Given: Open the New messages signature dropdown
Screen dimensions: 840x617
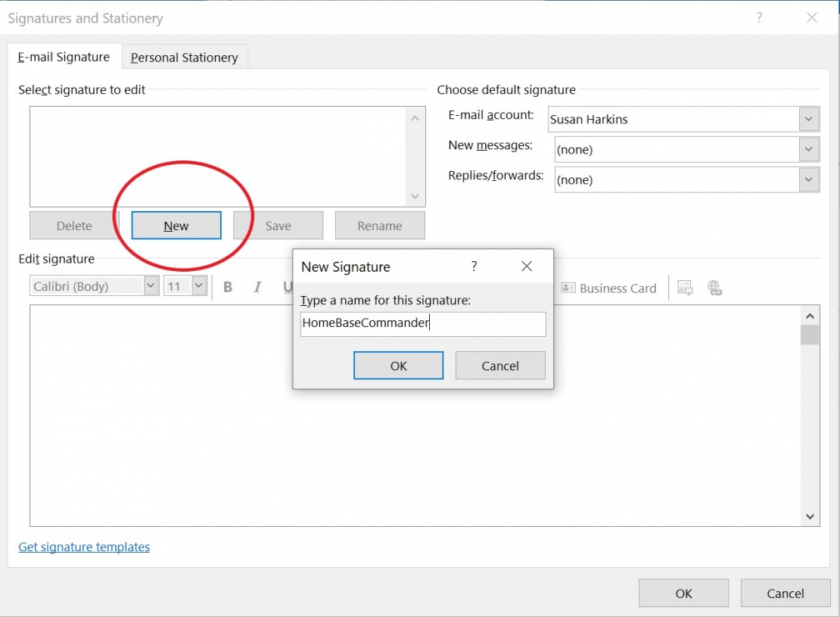Looking at the screenshot, I should tap(808, 149).
